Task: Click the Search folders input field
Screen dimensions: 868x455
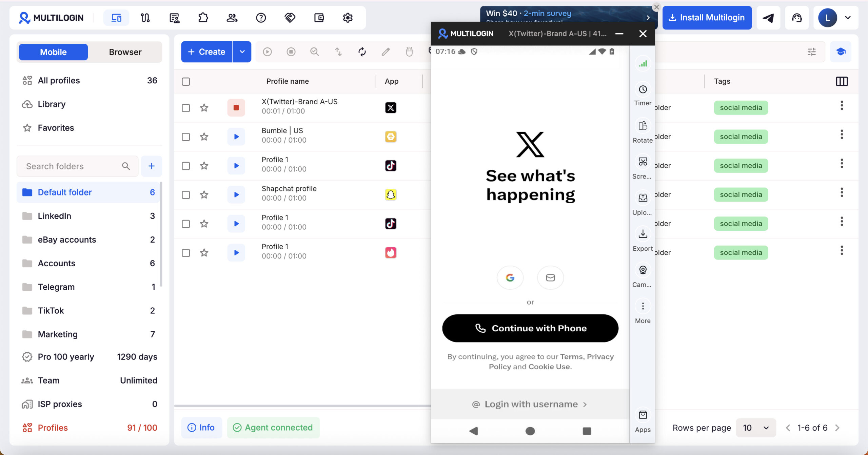Action: click(x=78, y=166)
